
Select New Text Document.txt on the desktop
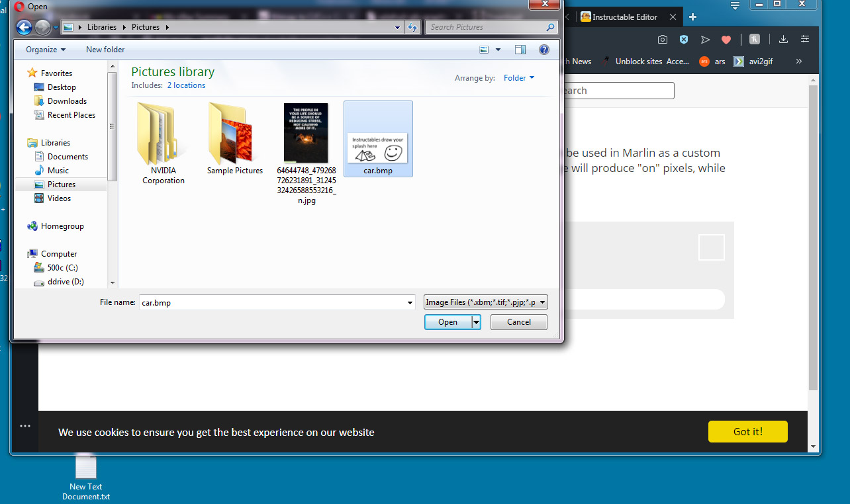click(86, 478)
